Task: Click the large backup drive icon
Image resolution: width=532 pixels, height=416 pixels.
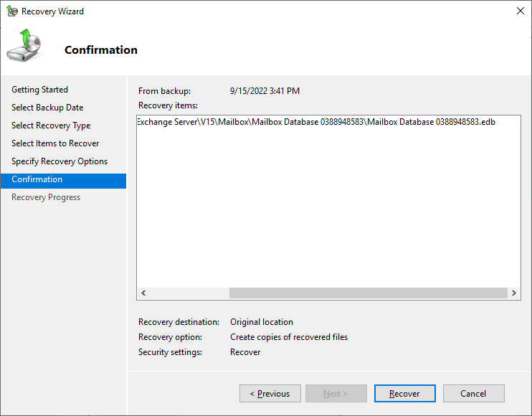Action: (24, 45)
